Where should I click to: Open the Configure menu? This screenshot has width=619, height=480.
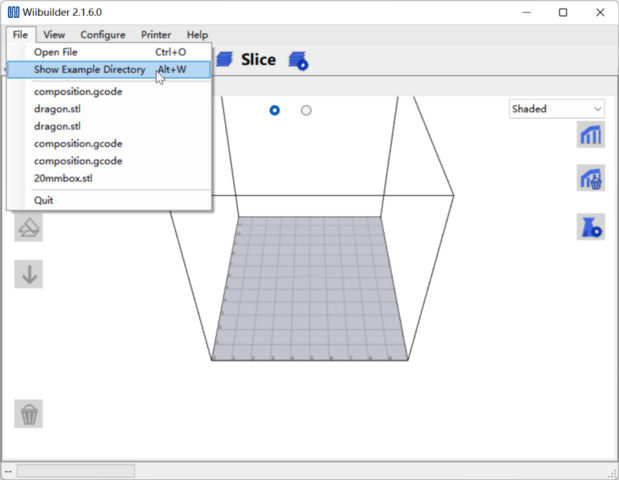103,35
